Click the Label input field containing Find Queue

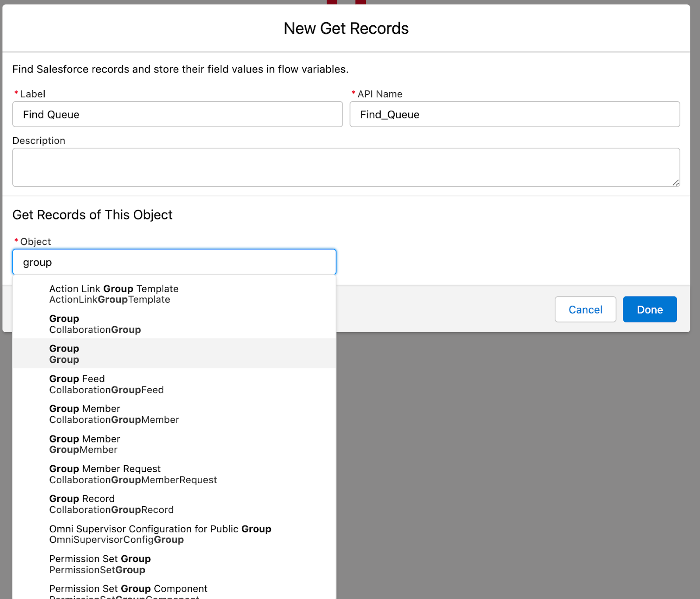[x=177, y=115]
